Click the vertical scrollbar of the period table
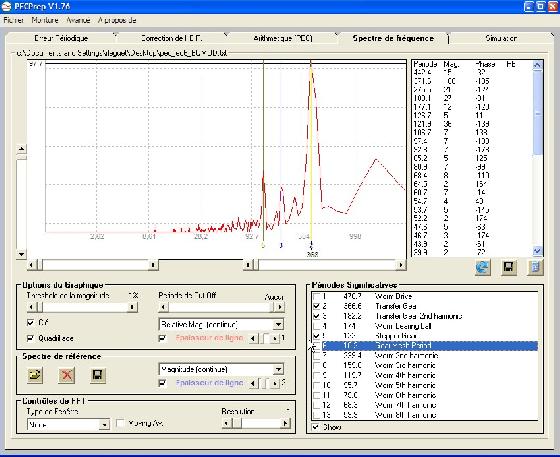 coord(538,158)
